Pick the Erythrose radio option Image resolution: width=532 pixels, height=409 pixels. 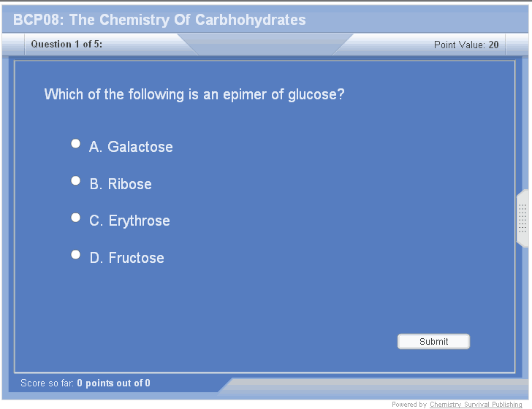click(75, 218)
